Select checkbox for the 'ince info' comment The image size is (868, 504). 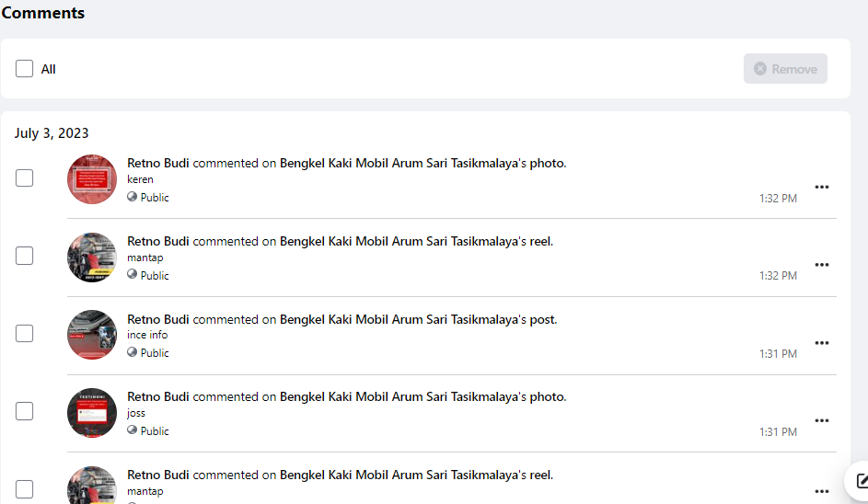[25, 334]
